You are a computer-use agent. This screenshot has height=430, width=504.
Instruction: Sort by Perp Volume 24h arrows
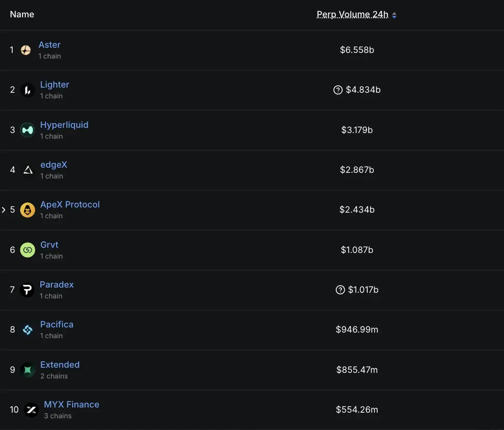(394, 15)
